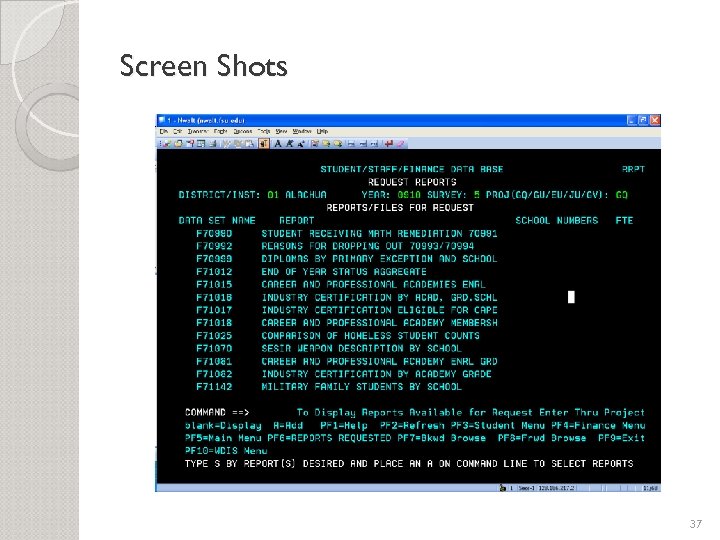Click the PF9=Exit hint text
Screen dimensions: 720x540
pyautogui.click(x=622, y=438)
